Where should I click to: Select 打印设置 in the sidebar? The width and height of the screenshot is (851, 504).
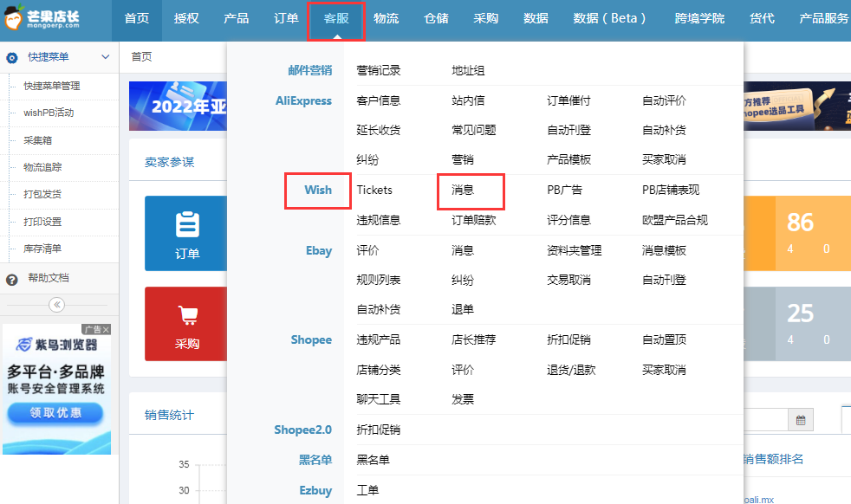pos(42,222)
